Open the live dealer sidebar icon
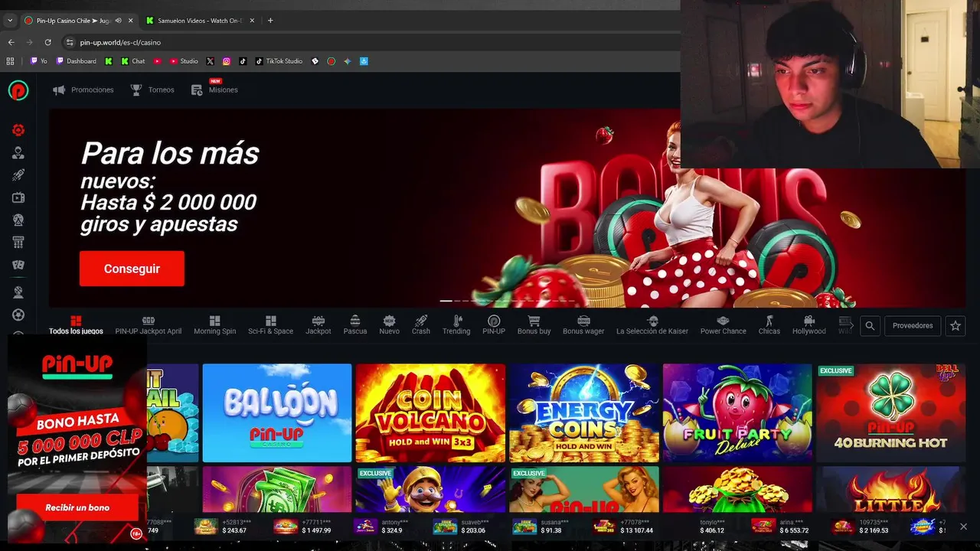This screenshot has width=980, height=551. pos(18,153)
